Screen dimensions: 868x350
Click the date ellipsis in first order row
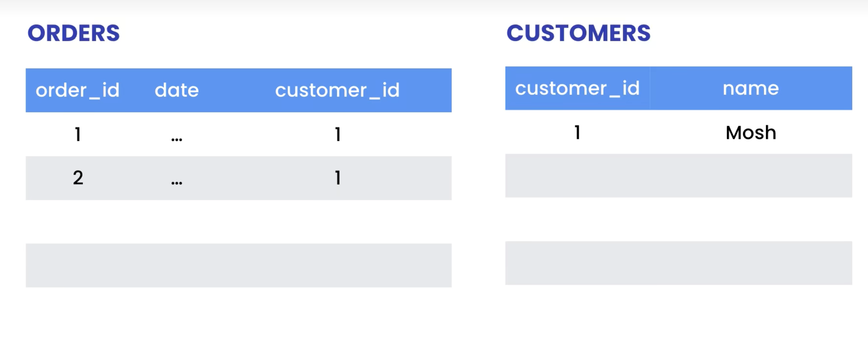(177, 139)
